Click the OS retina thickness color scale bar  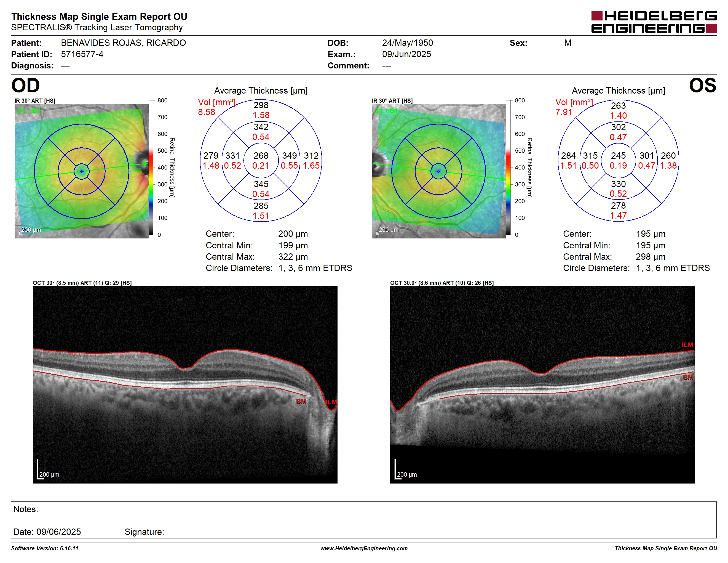(508, 168)
